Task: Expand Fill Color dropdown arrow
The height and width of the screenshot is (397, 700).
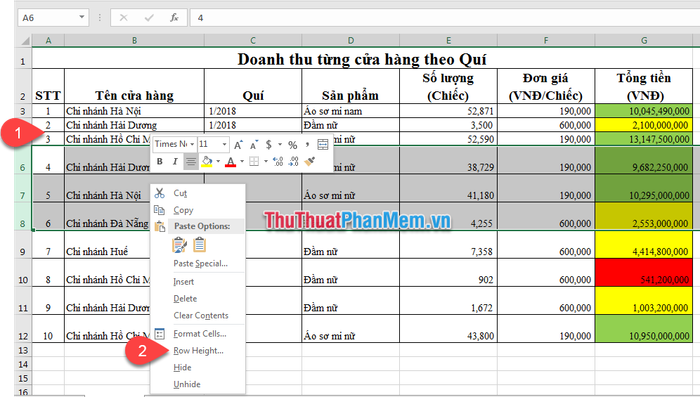Action: 218,161
